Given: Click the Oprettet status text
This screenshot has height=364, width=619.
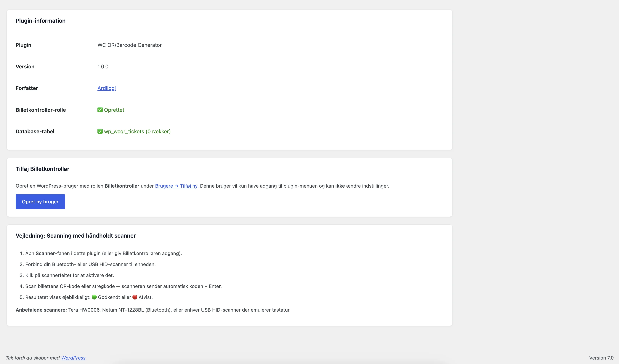Looking at the screenshot, I should tap(114, 110).
